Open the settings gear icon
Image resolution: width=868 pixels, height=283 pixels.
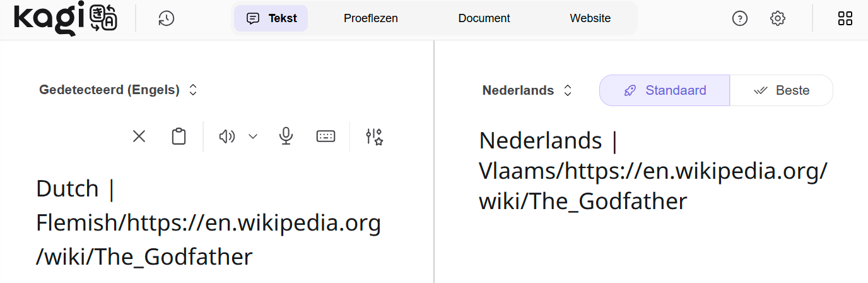[777, 18]
